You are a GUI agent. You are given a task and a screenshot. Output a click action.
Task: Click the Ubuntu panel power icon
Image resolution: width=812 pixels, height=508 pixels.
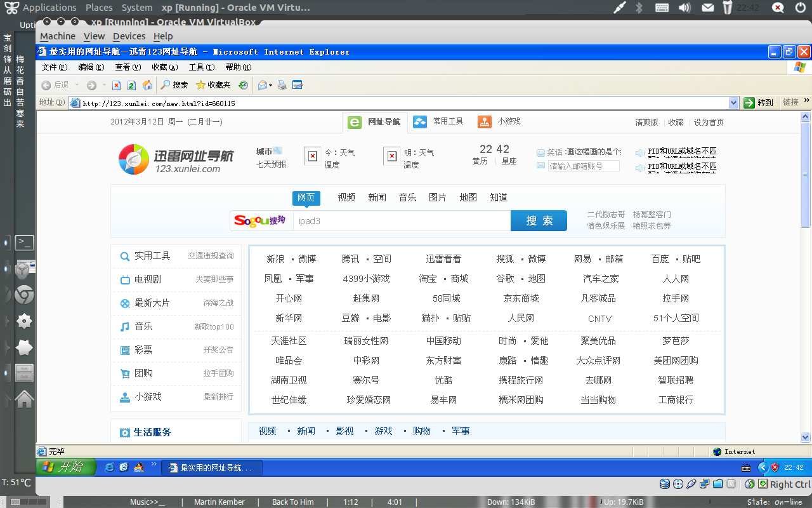[799, 8]
